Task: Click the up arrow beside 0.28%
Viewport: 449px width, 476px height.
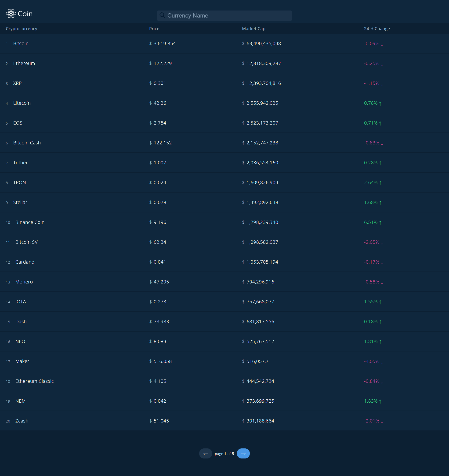Action: point(380,163)
